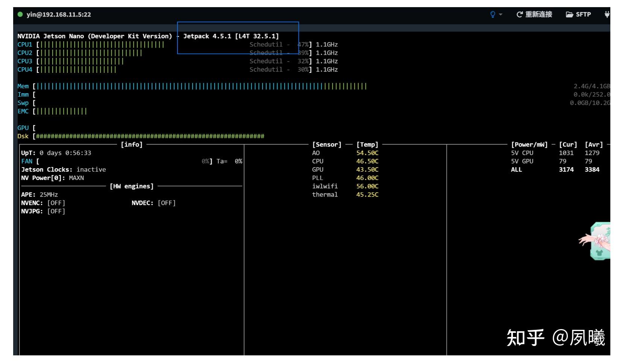Click the thermal temperature 45.25C

click(367, 195)
